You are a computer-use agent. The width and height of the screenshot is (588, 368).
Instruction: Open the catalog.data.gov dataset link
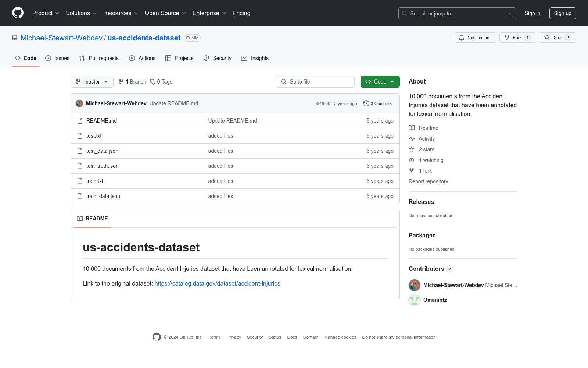[218, 283]
